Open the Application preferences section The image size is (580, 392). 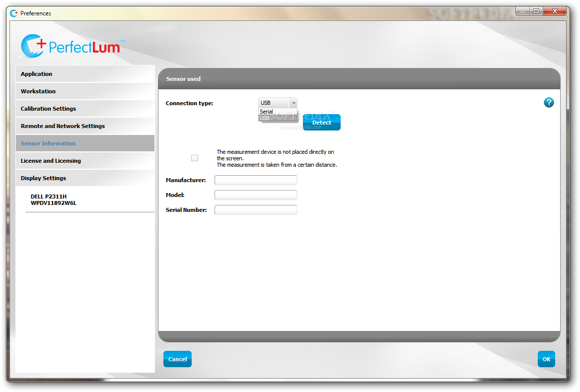tap(85, 74)
